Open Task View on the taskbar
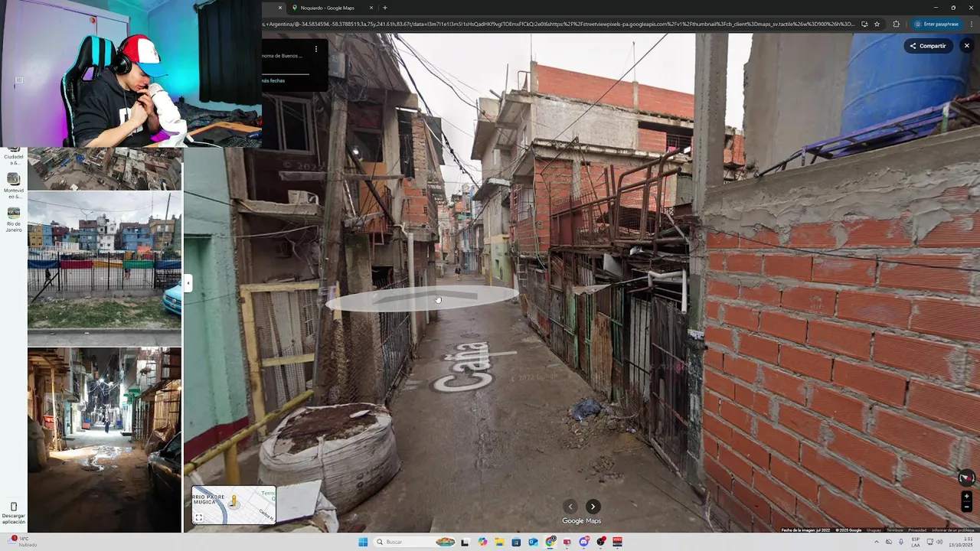 click(x=465, y=542)
